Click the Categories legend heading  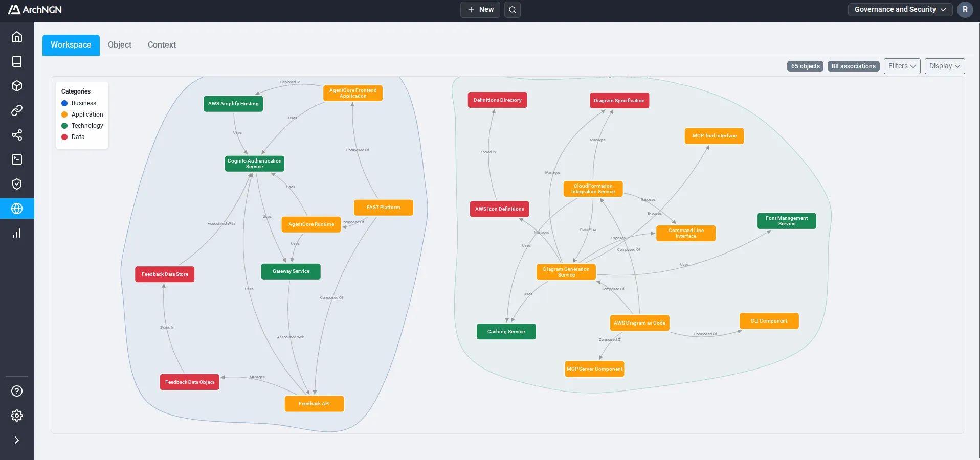(76, 91)
